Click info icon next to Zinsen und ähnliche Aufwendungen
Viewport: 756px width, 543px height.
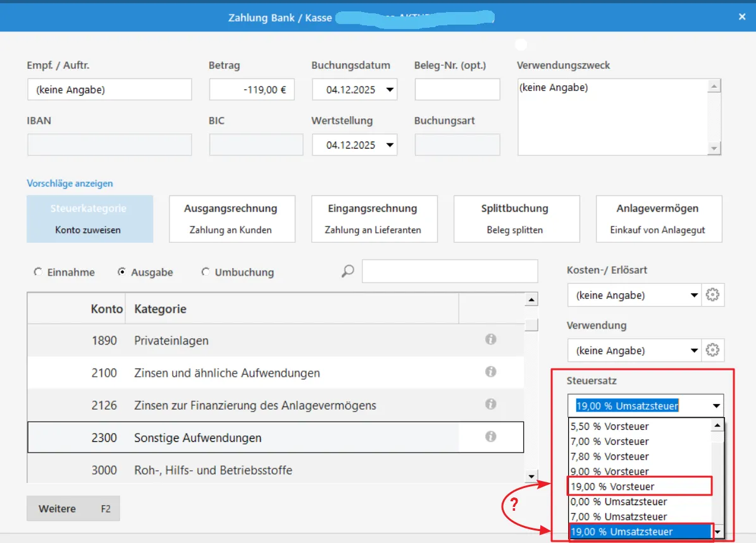pyautogui.click(x=490, y=372)
